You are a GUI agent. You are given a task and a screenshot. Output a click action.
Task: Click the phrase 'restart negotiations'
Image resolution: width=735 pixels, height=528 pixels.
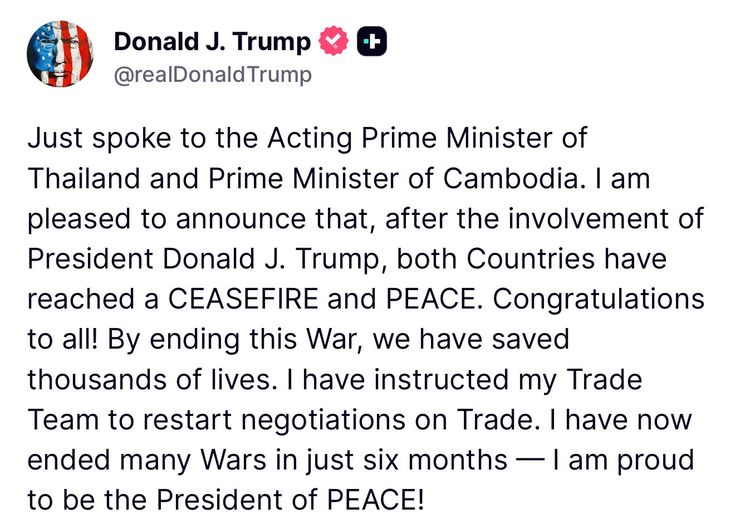274,420
